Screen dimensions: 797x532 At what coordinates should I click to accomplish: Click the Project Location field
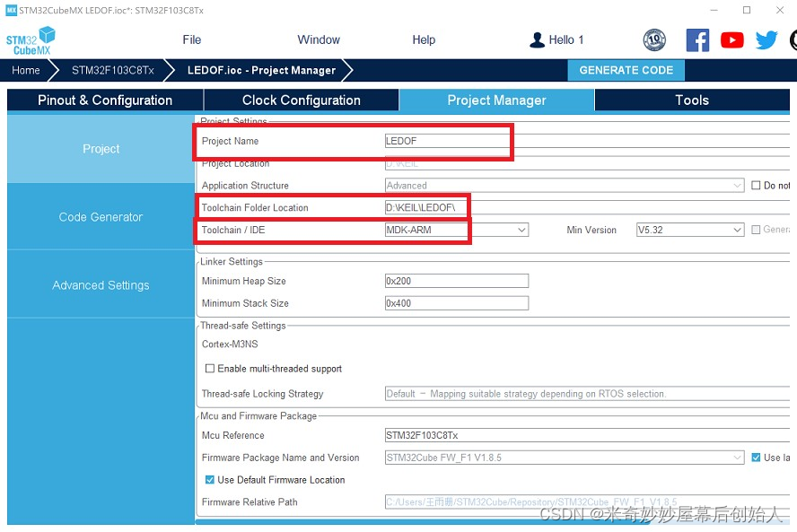(x=587, y=163)
